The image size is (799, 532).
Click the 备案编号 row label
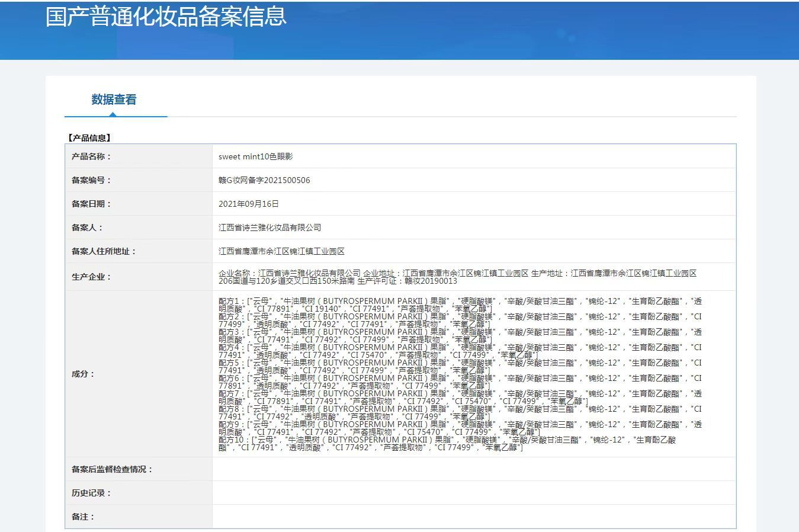click(x=91, y=180)
